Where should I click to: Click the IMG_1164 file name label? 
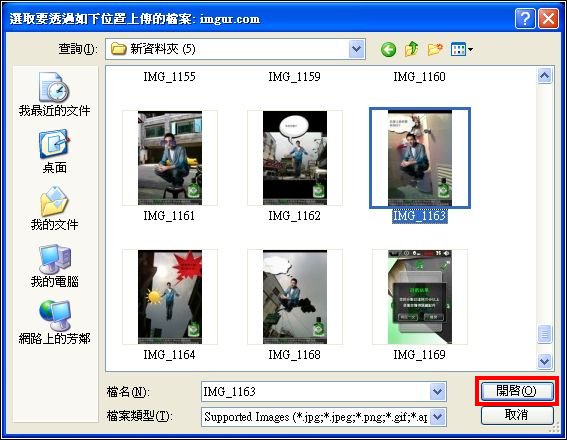point(169,355)
